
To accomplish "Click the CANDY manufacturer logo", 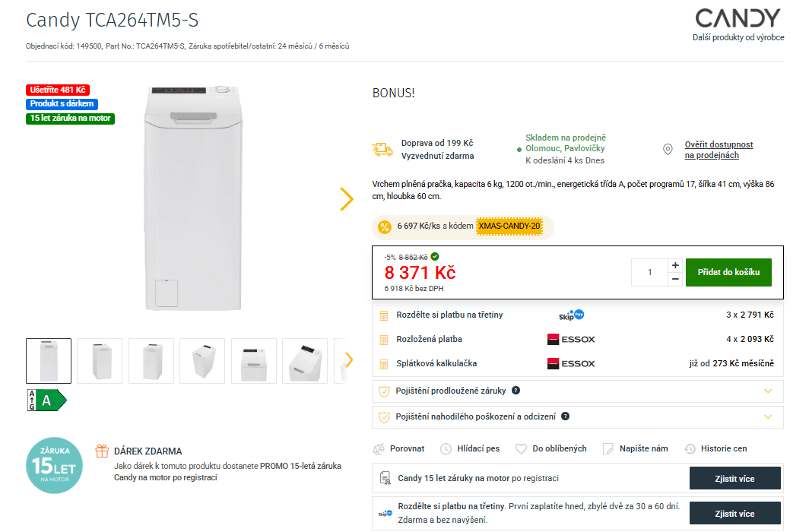I will [738, 18].
